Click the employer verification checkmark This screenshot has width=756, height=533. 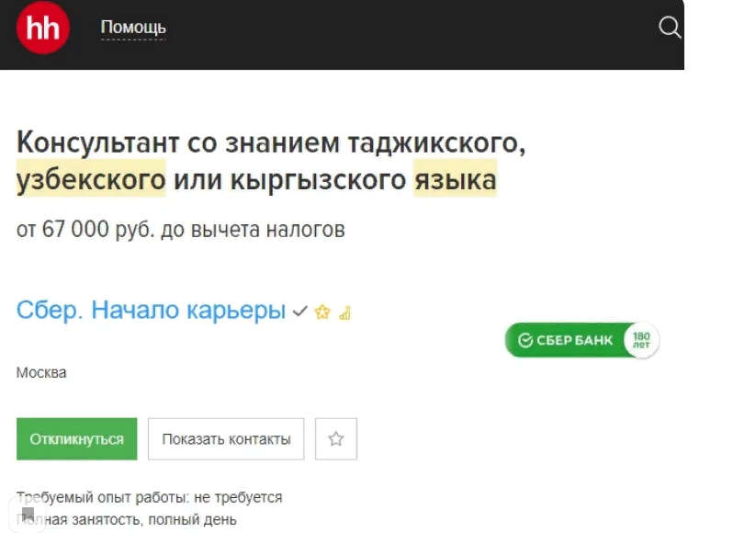[299, 312]
